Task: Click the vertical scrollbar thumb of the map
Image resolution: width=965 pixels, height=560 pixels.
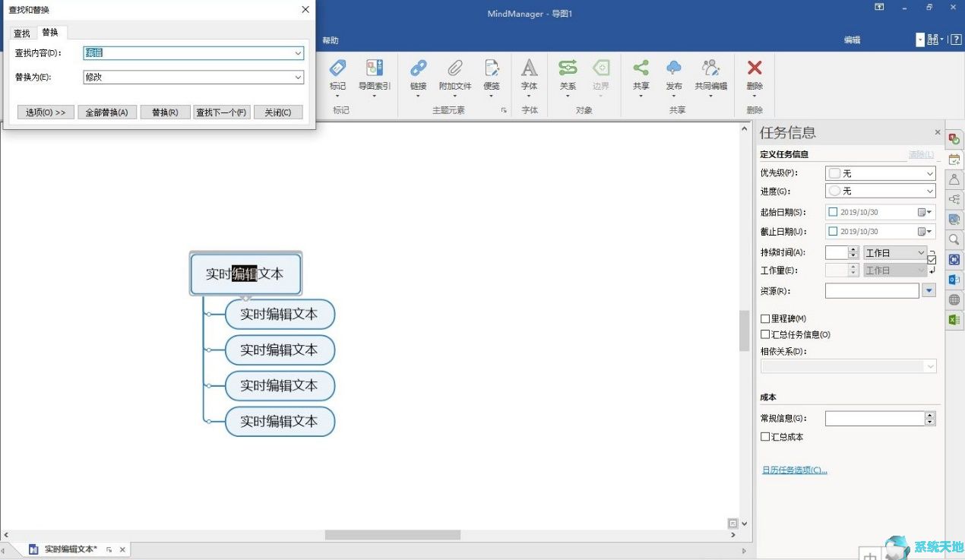Action: (744, 331)
